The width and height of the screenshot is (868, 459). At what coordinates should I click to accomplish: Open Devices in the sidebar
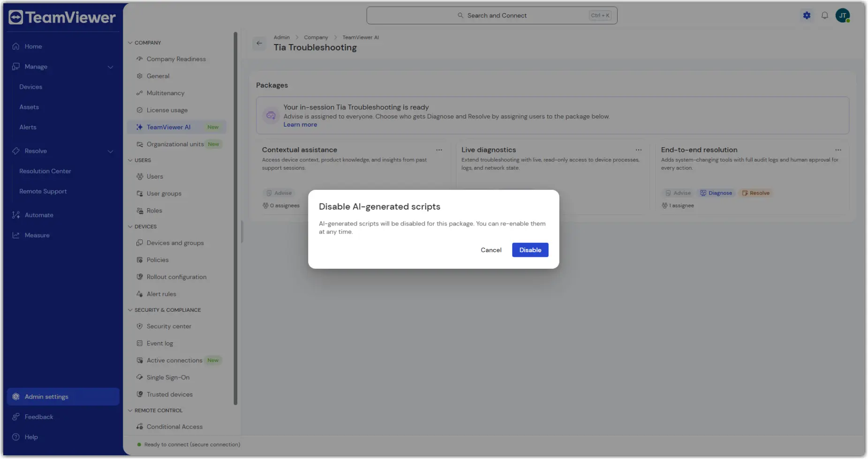click(30, 87)
